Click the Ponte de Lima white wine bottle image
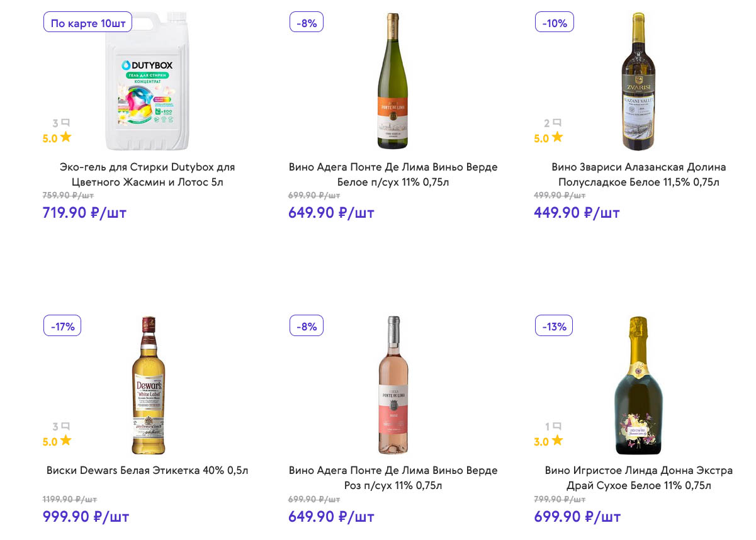 (393, 82)
